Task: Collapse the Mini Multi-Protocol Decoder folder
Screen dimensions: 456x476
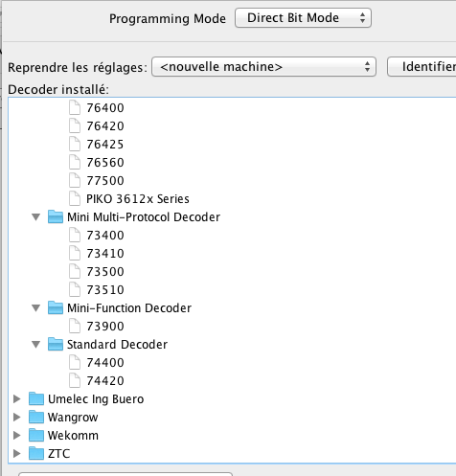Action: click(36, 217)
